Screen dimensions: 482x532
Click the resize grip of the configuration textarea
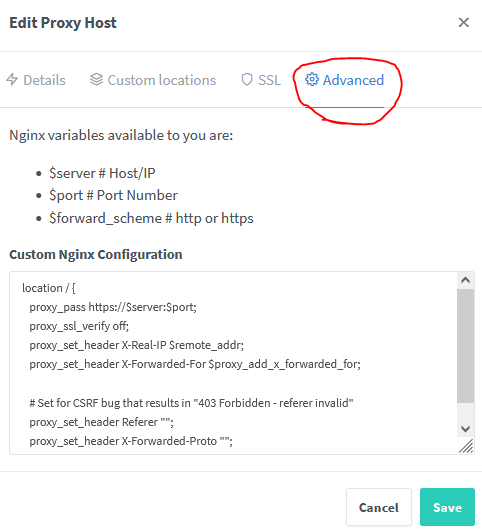coord(466,446)
